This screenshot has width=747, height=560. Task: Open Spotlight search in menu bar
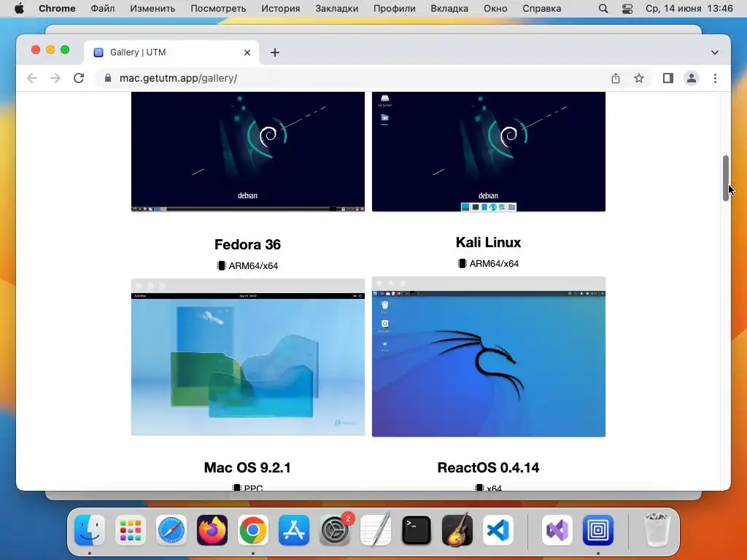[603, 9]
